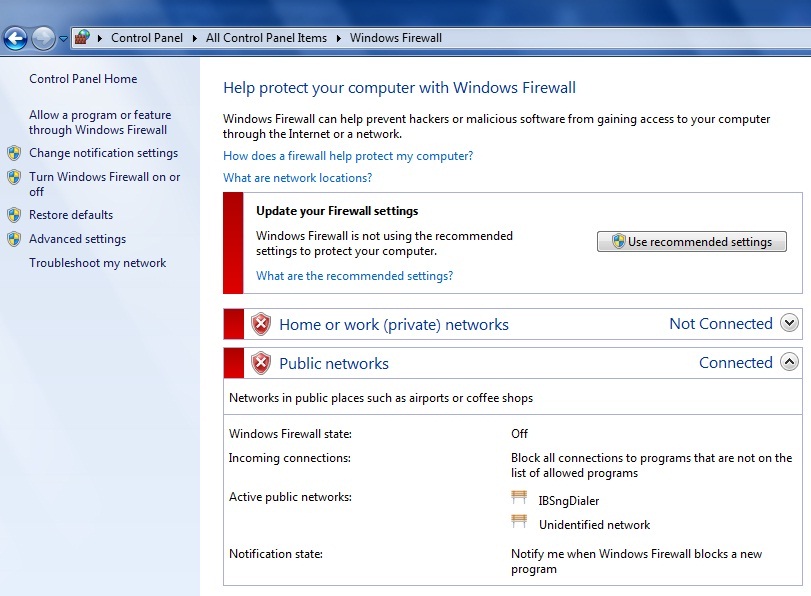Click Update your Firewall settings heading
This screenshot has width=811, height=596.
pos(337,211)
